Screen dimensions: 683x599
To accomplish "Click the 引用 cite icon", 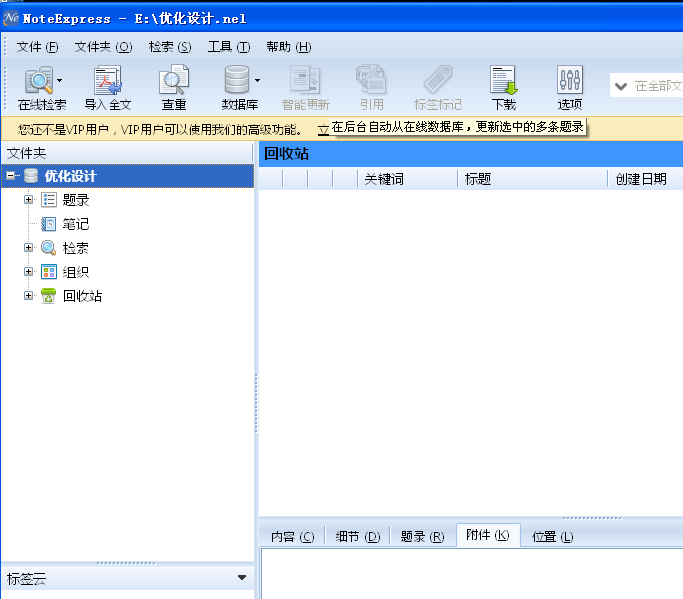I will pos(371,79).
